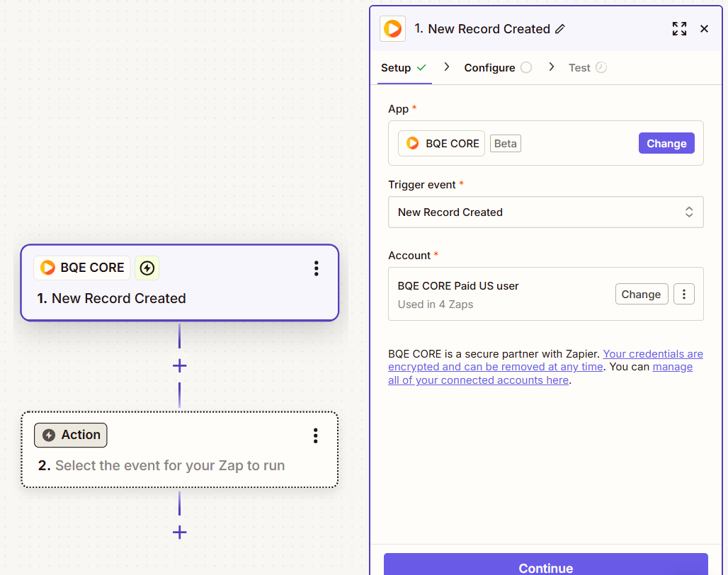
Task: Click the Test clock indicator
Action: click(x=603, y=67)
